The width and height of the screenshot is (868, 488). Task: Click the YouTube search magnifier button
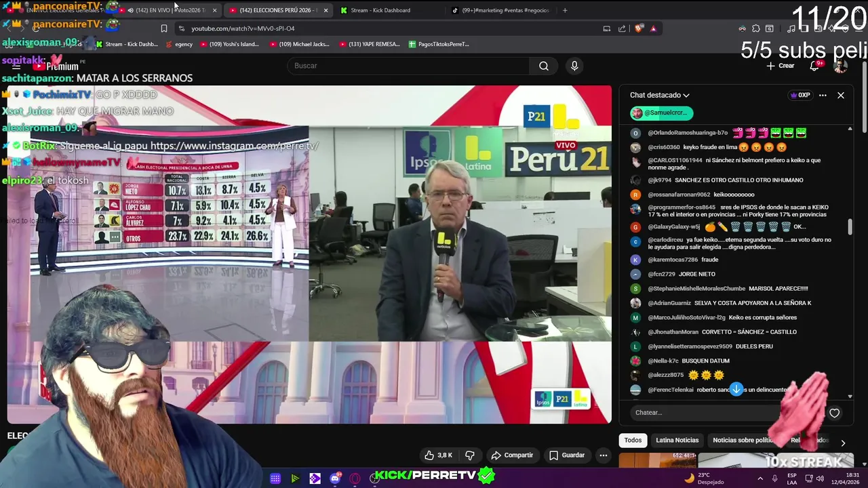click(x=544, y=66)
